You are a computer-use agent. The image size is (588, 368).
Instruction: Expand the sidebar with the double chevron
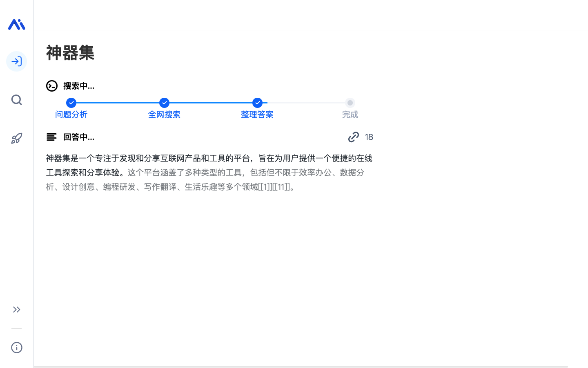(x=17, y=310)
